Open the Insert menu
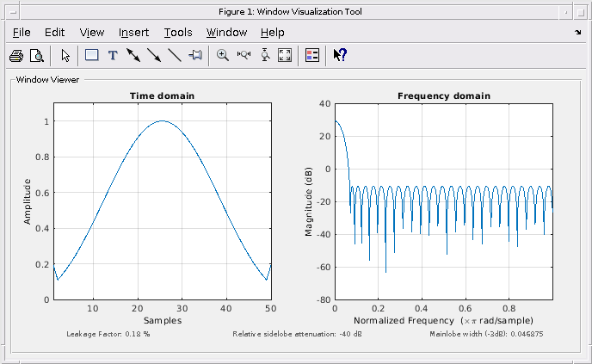The height and width of the screenshot is (364, 592). click(x=133, y=33)
